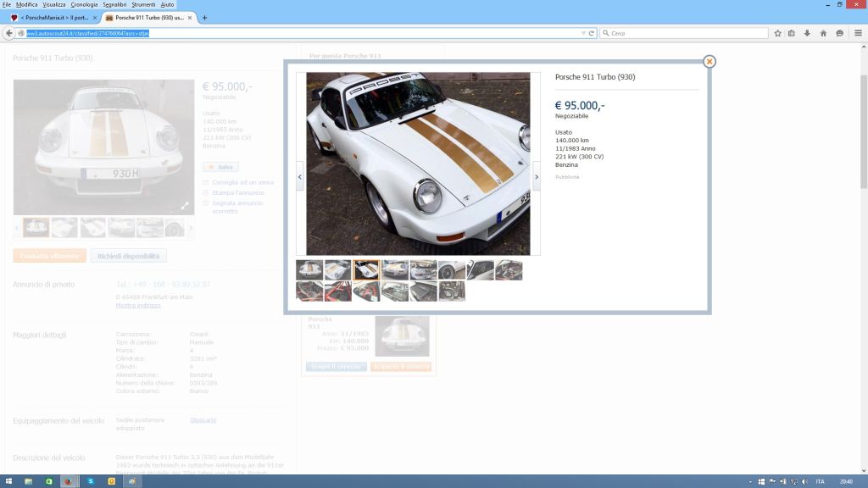This screenshot has width=868, height=488.
Task: Open the Strumenti menu
Action: pos(143,4)
